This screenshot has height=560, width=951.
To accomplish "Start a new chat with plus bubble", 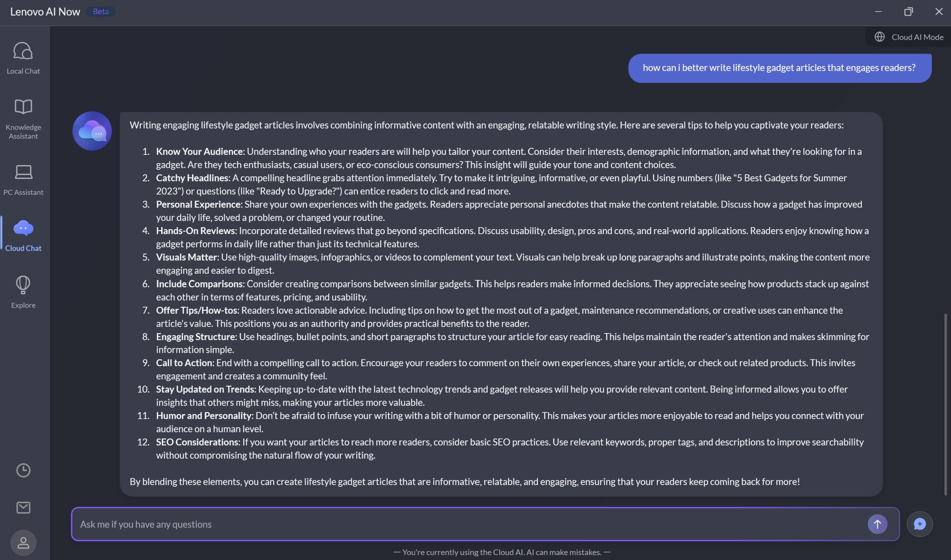I will tap(919, 524).
